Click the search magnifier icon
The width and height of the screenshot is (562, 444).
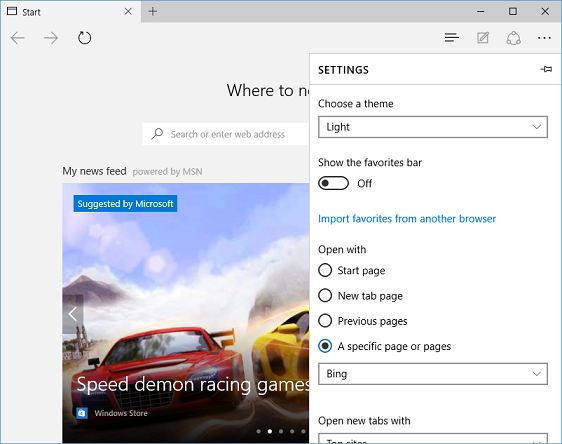point(157,134)
